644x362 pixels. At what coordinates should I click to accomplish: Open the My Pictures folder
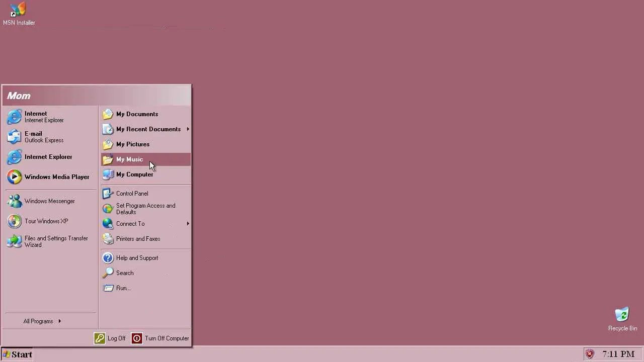click(146, 144)
